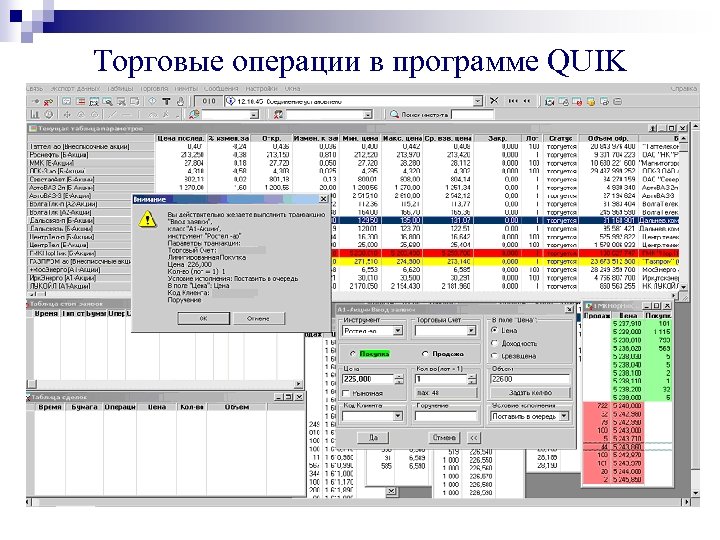
Task: Click the yellow warning triangle in the dialog
Action: tap(147, 219)
